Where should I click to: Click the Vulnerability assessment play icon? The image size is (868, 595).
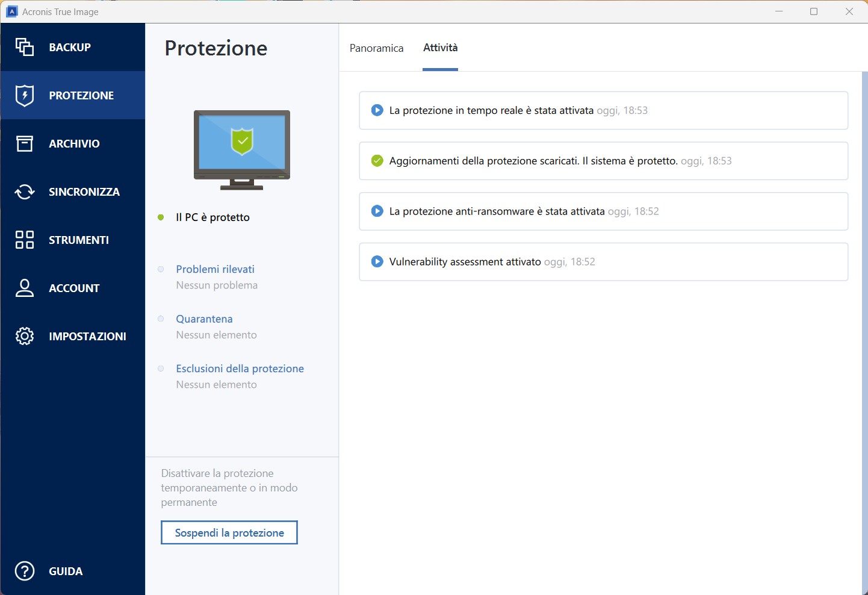click(x=377, y=262)
